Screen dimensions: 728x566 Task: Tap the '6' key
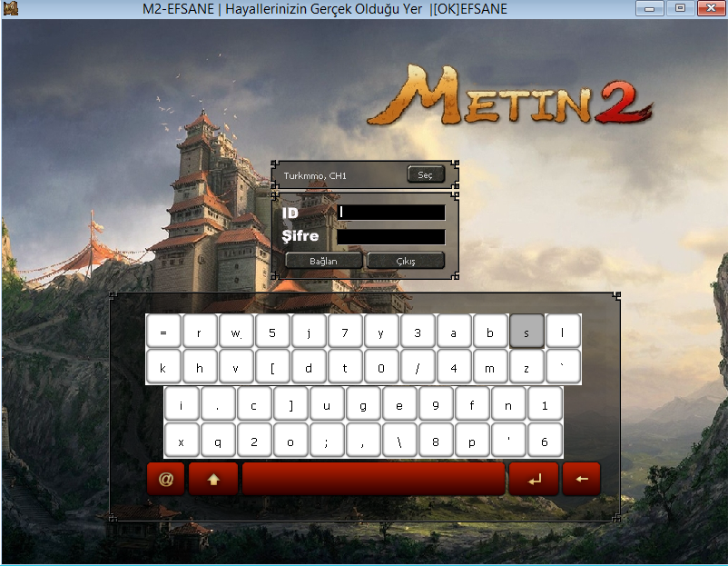click(545, 441)
